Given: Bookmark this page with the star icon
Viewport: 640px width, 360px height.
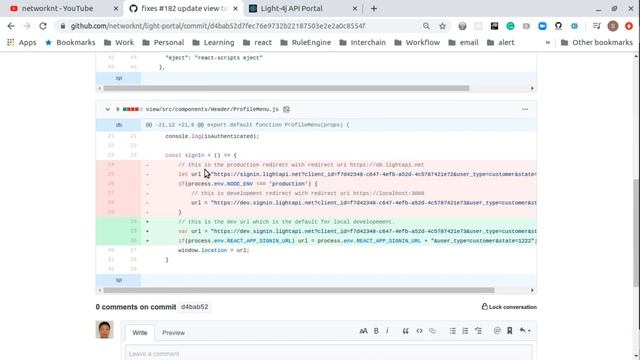Looking at the screenshot, I should tap(442, 26).
